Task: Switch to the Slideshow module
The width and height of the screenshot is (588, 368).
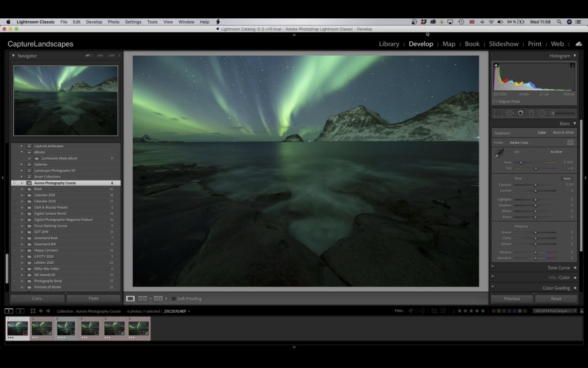Action: click(x=504, y=44)
